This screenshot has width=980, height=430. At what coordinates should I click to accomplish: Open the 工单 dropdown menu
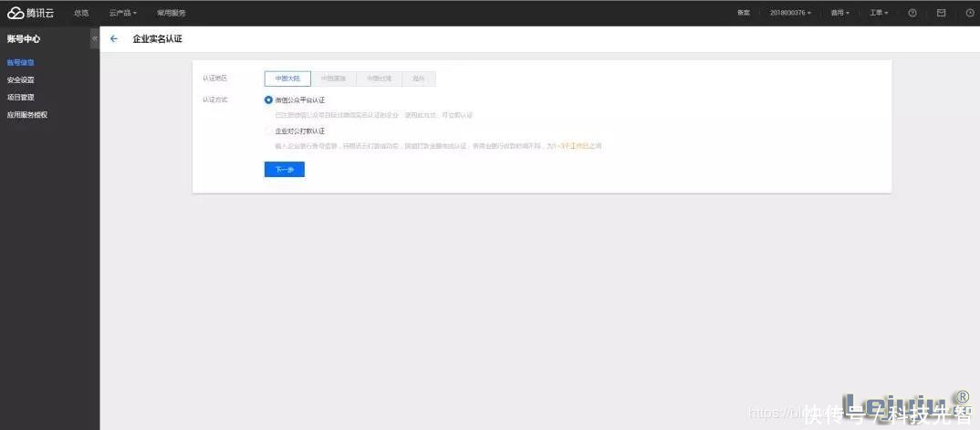point(878,13)
